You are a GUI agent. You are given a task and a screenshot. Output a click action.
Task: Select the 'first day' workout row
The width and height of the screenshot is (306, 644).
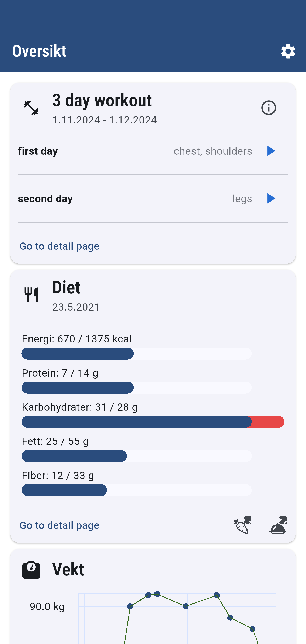153,151
